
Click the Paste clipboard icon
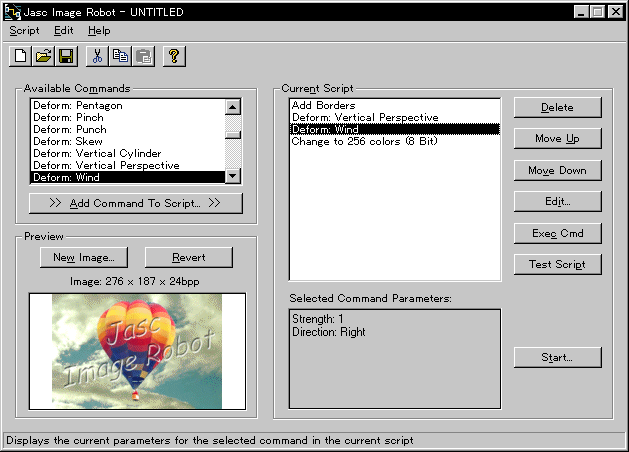144,56
